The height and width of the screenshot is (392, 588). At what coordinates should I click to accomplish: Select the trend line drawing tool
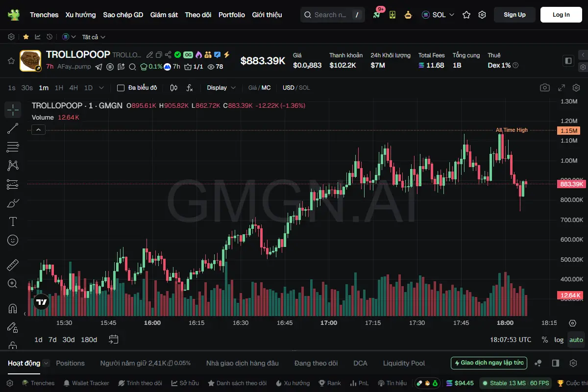pos(13,128)
